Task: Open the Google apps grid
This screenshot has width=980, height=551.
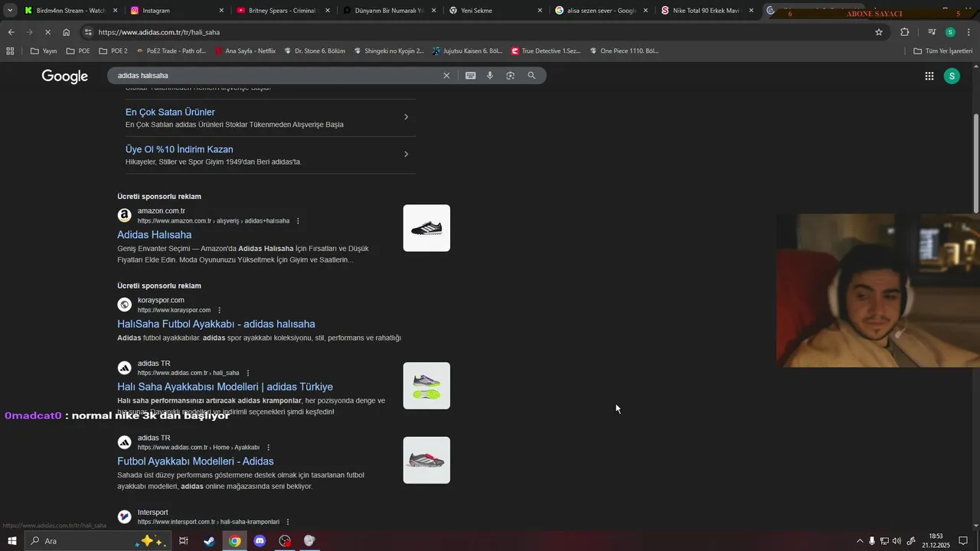Action: pyautogui.click(x=929, y=76)
